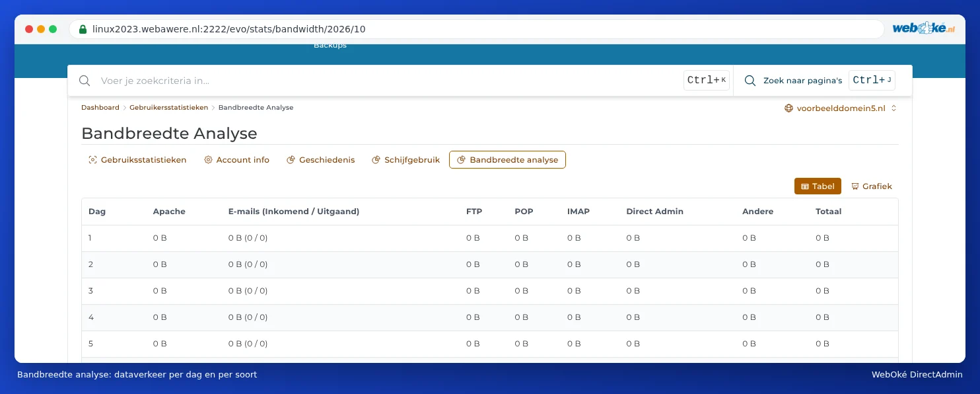Click the Direct Admin value for day 2
980x394 pixels.
click(x=633, y=264)
